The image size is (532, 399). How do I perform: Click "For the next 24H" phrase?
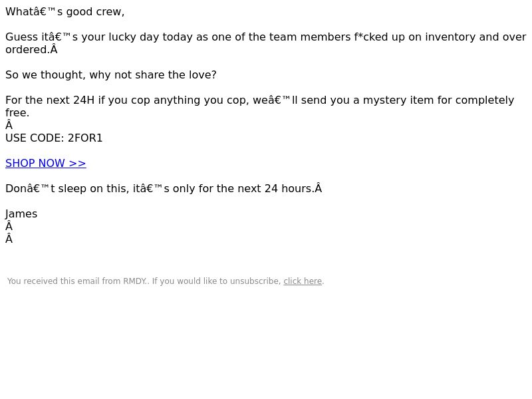point(50,100)
